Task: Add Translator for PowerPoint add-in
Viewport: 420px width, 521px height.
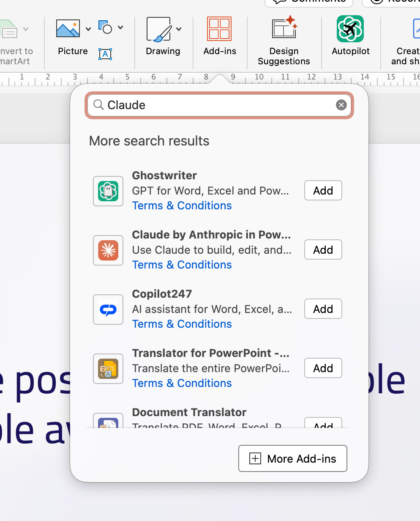Action: [323, 368]
